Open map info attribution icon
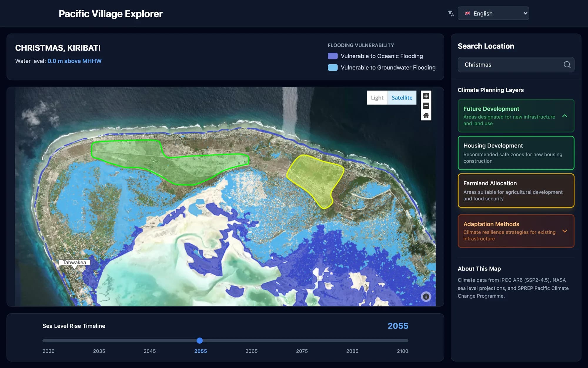The height and width of the screenshot is (368, 588). [x=426, y=296]
